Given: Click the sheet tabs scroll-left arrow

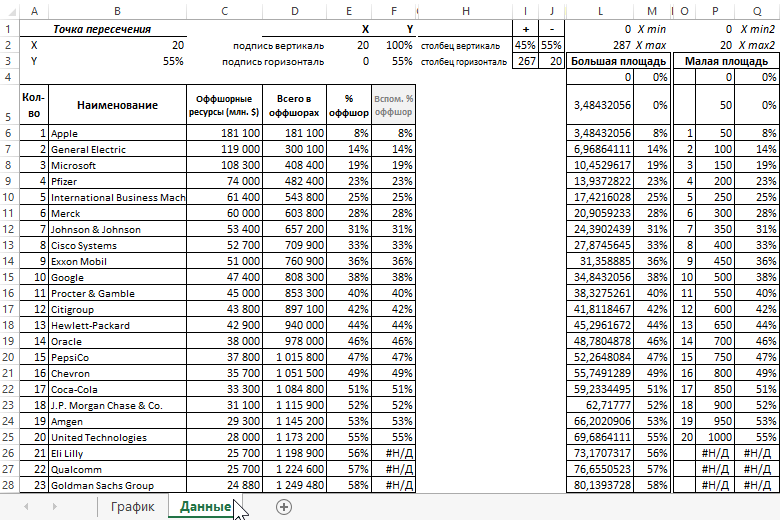Looking at the screenshot, I should [26, 507].
